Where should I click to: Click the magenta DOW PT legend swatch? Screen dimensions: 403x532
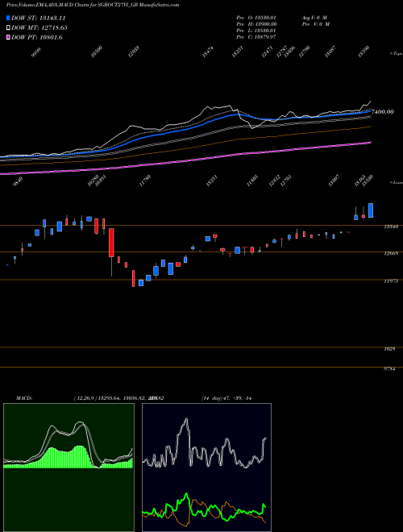9,38
